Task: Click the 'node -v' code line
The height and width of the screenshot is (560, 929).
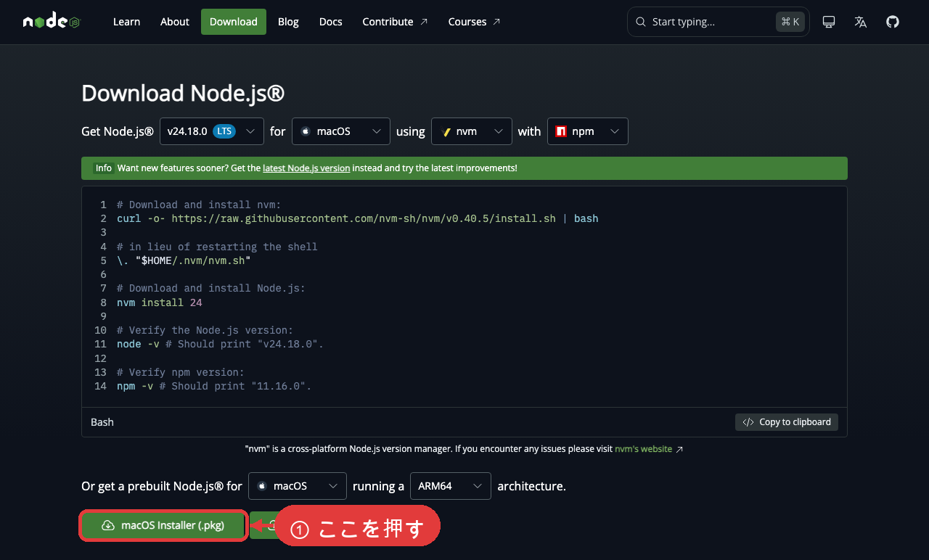Action: pyautogui.click(x=220, y=344)
